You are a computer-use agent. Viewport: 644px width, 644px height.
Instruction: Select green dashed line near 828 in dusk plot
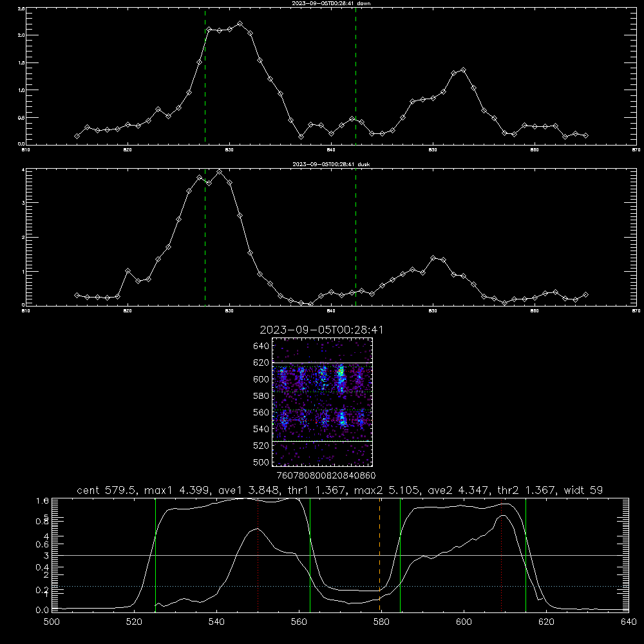(205, 238)
